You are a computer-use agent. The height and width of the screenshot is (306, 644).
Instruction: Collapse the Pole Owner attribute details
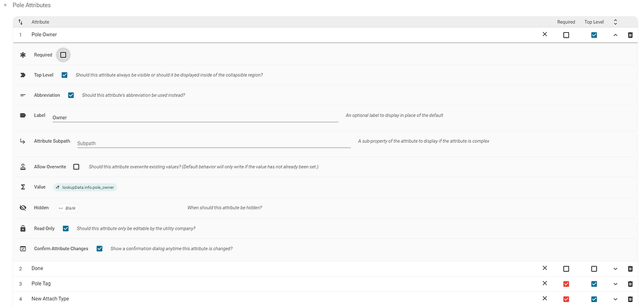tap(615, 35)
